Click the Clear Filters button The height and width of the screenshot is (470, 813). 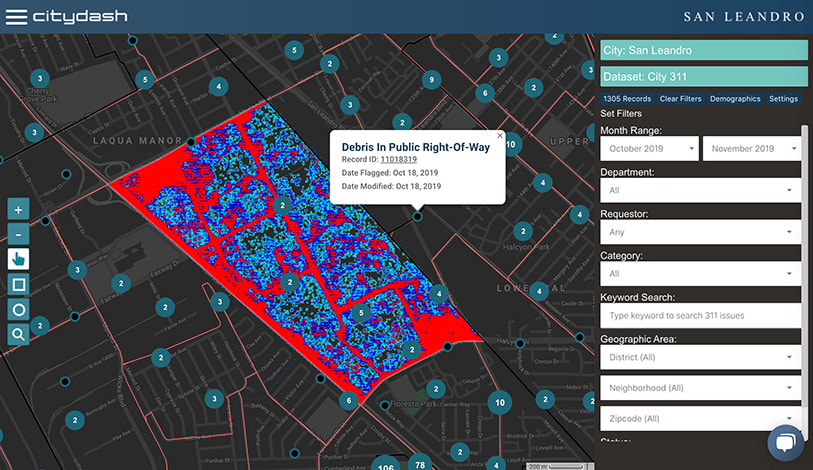[681, 99]
